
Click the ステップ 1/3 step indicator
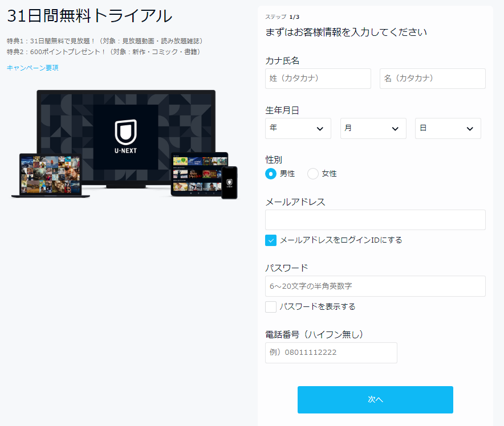click(x=282, y=17)
